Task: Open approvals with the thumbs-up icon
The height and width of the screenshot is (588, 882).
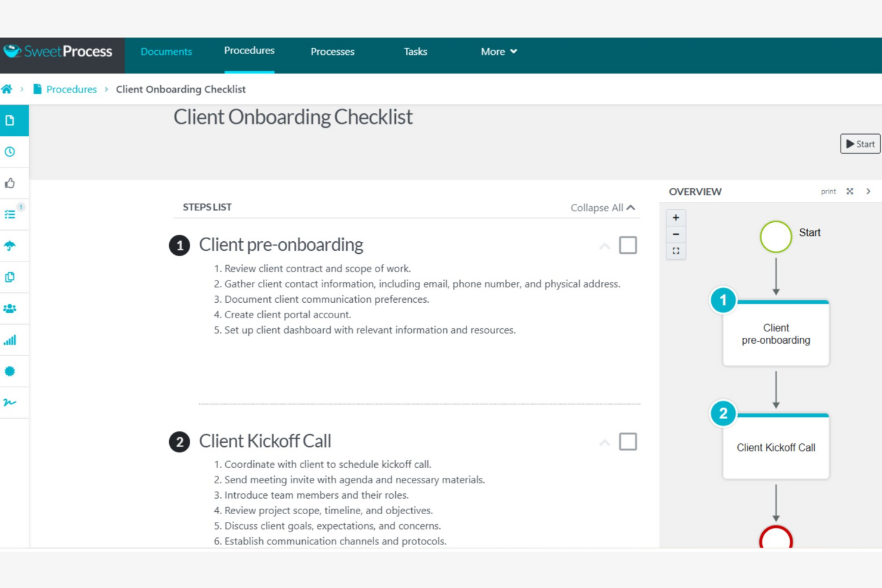Action: pos(10,183)
